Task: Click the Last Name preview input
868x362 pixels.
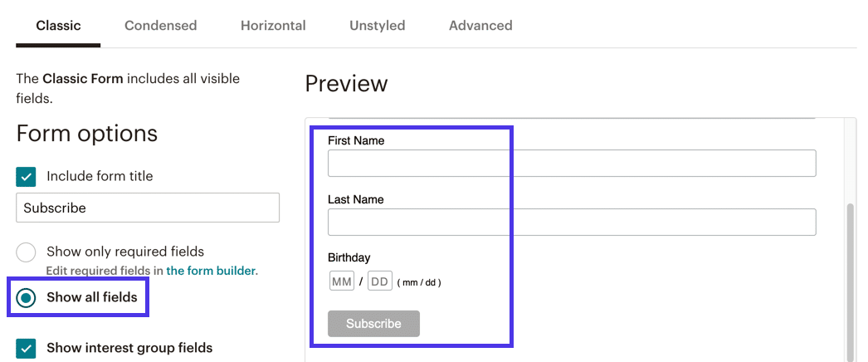Action: tap(572, 222)
